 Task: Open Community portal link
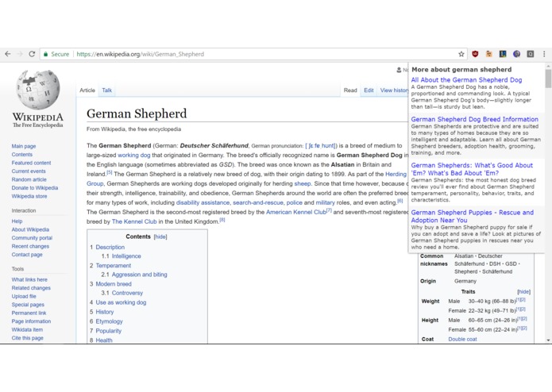[32, 238]
